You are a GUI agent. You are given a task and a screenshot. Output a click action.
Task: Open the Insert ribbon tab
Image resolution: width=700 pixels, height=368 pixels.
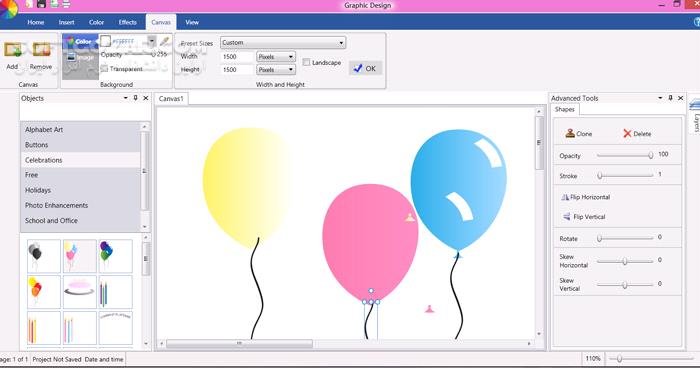[x=67, y=22]
